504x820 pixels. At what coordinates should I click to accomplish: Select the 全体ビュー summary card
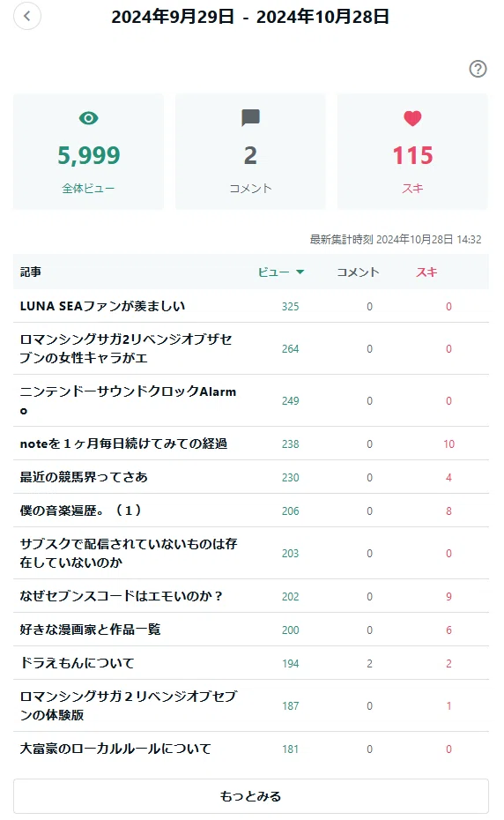pos(88,152)
